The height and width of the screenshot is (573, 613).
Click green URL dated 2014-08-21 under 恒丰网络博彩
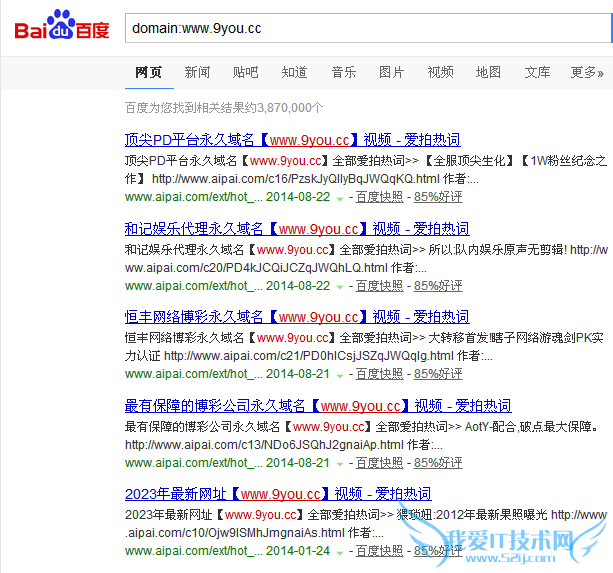(228, 374)
